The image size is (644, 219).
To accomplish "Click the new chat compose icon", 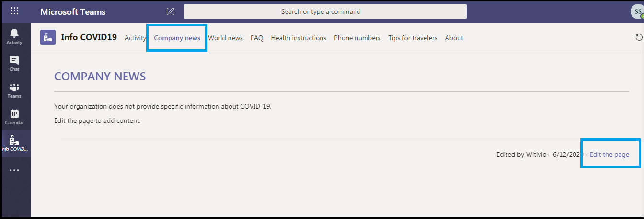I will [x=171, y=11].
